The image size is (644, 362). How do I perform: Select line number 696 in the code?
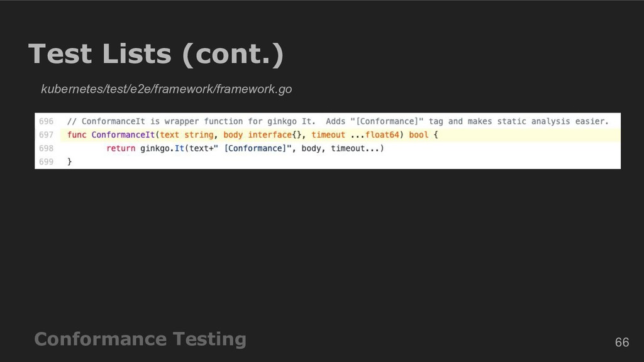(46, 121)
